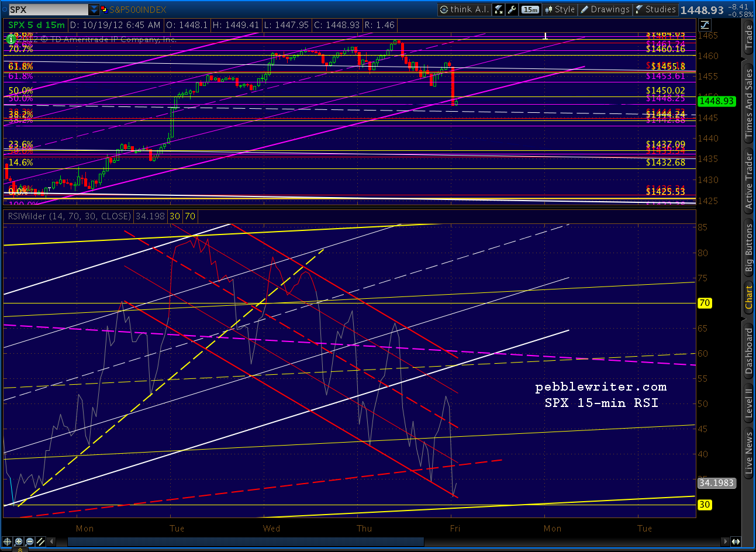Click the crosshair pan icon at bottom left
Screen dimensions: 756x552
(x=7, y=541)
